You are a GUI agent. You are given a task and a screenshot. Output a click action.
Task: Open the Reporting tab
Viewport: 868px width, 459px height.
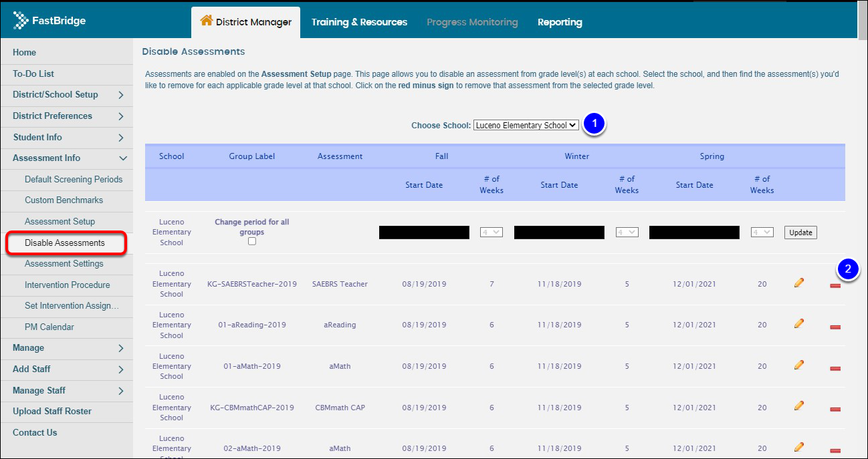point(560,22)
